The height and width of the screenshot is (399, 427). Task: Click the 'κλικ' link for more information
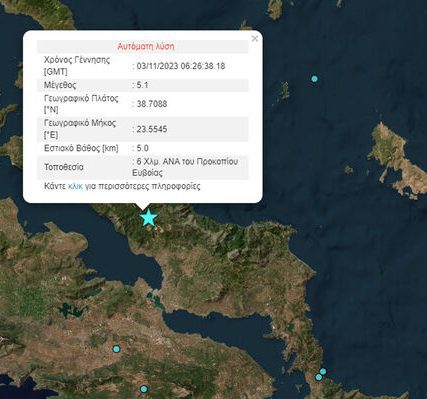pyautogui.click(x=75, y=186)
